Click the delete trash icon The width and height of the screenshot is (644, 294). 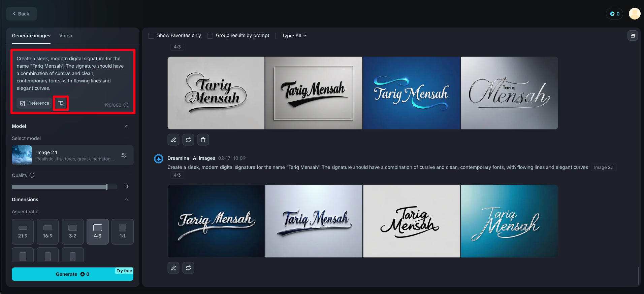(x=203, y=140)
